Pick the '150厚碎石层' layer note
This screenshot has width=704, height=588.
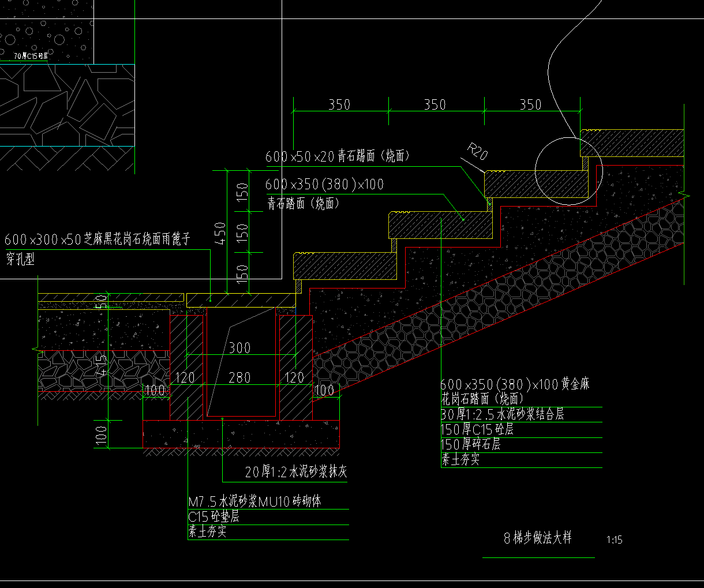point(470,444)
